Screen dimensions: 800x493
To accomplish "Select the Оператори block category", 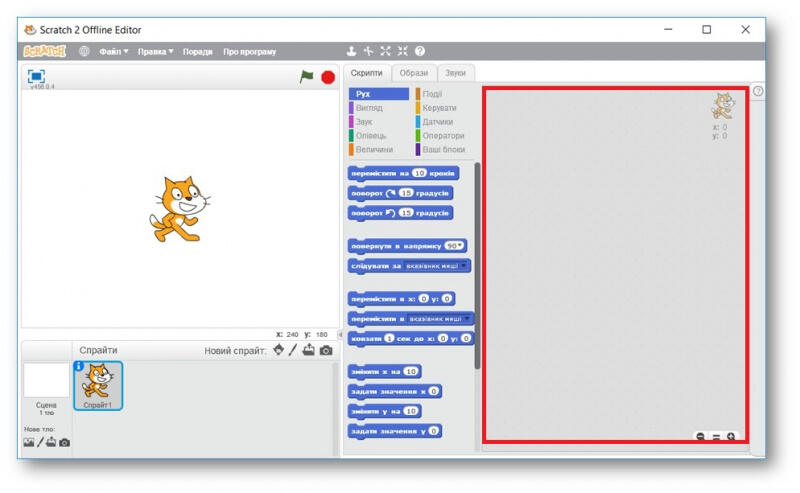I will [x=442, y=135].
